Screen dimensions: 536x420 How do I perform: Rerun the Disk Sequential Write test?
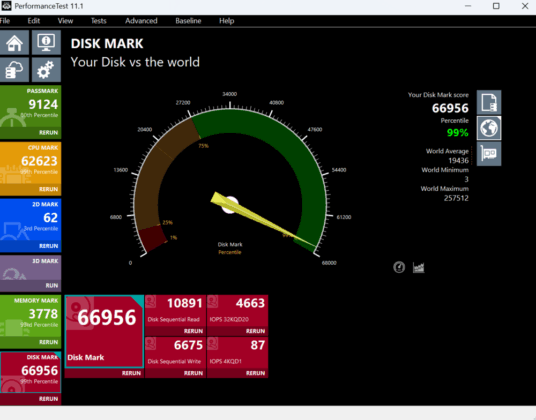[x=193, y=373]
